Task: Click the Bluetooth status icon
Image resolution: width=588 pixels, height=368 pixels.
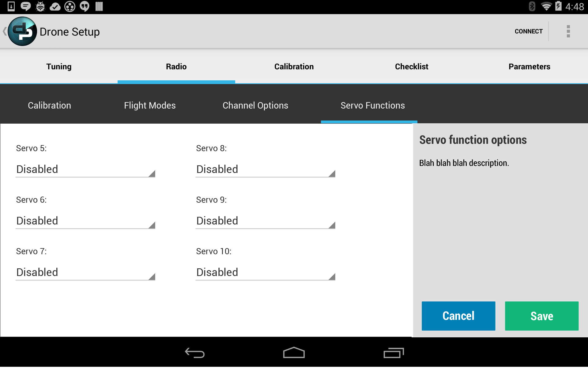Action: pyautogui.click(x=530, y=7)
